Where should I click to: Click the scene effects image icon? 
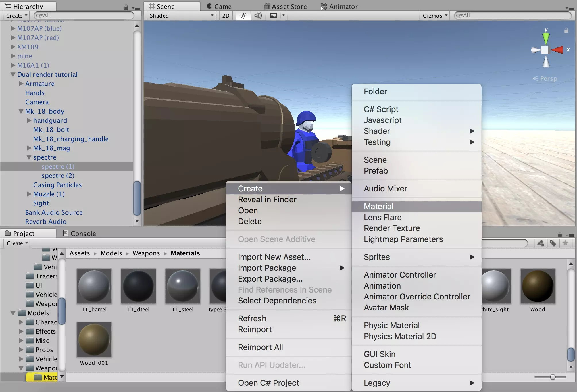tap(274, 16)
